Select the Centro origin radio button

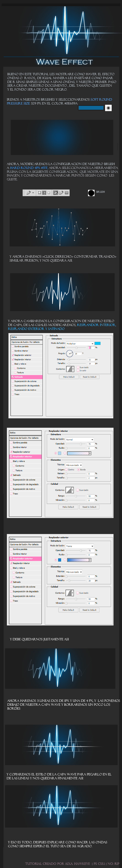pyautogui.click(x=66, y=469)
